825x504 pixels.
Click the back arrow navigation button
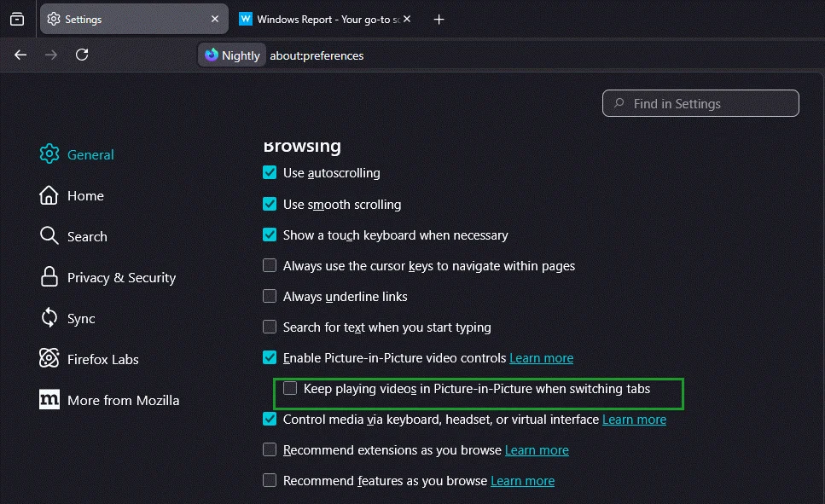20,55
